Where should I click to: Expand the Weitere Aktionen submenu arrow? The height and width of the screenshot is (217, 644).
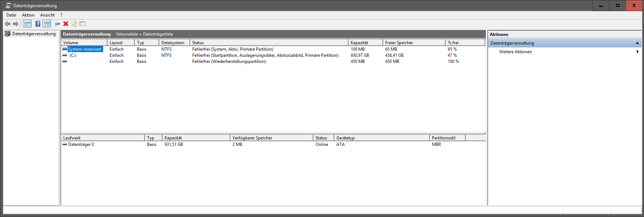click(x=637, y=52)
